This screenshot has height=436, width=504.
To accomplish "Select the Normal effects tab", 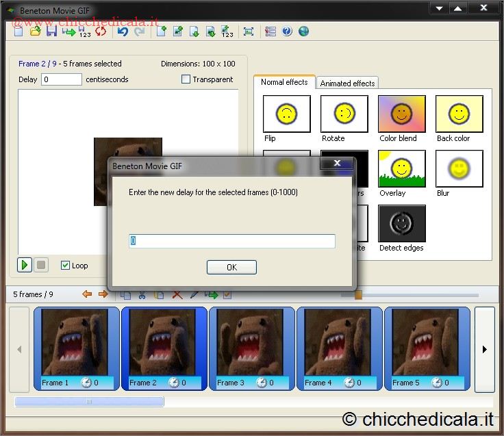I will pos(284,82).
